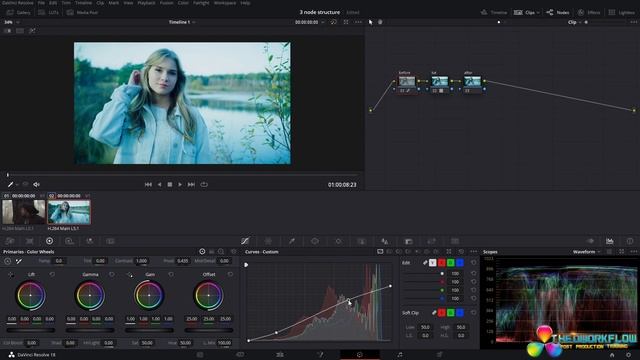
Task: Select clip 02 thumbnail in timeline
Action: tap(69, 211)
